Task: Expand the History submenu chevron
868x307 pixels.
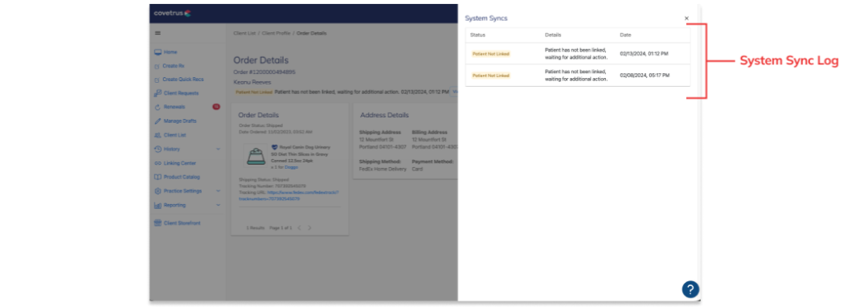Action: coord(218,149)
